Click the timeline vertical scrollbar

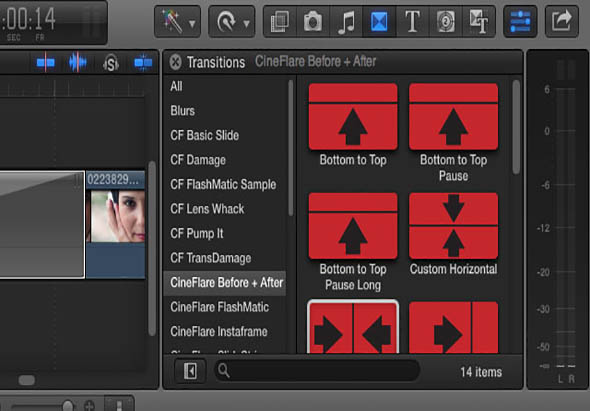tap(152, 248)
